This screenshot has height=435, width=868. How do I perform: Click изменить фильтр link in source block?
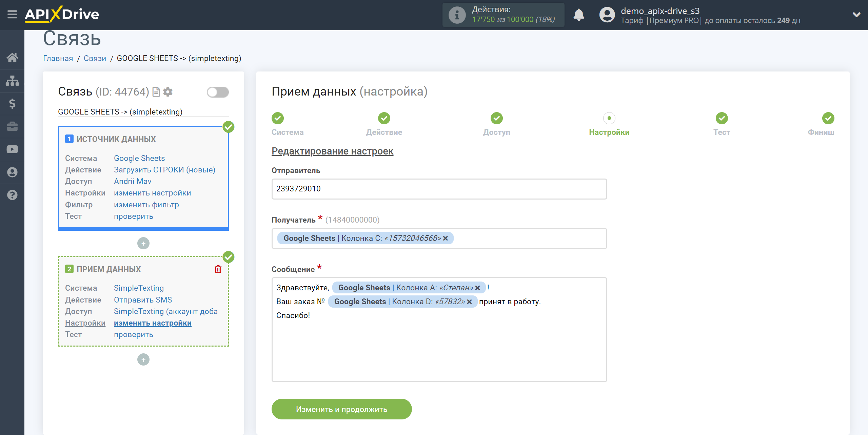click(x=146, y=204)
